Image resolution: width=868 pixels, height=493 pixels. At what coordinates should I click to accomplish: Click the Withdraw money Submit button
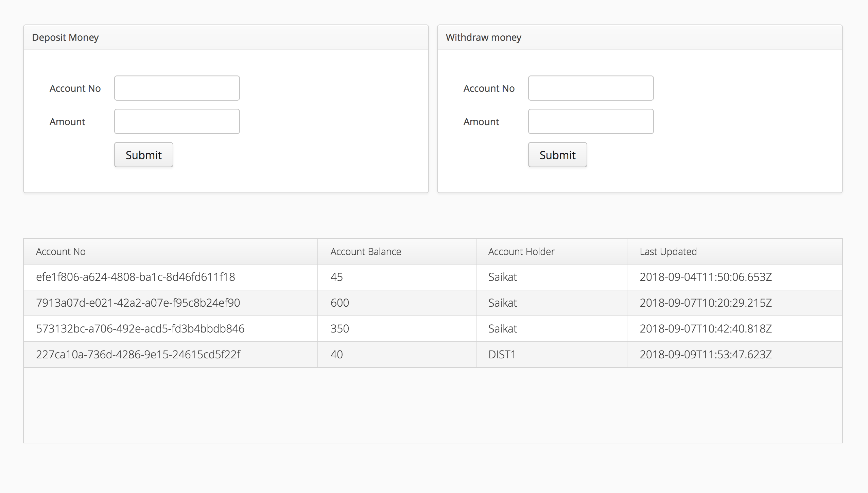click(x=557, y=155)
